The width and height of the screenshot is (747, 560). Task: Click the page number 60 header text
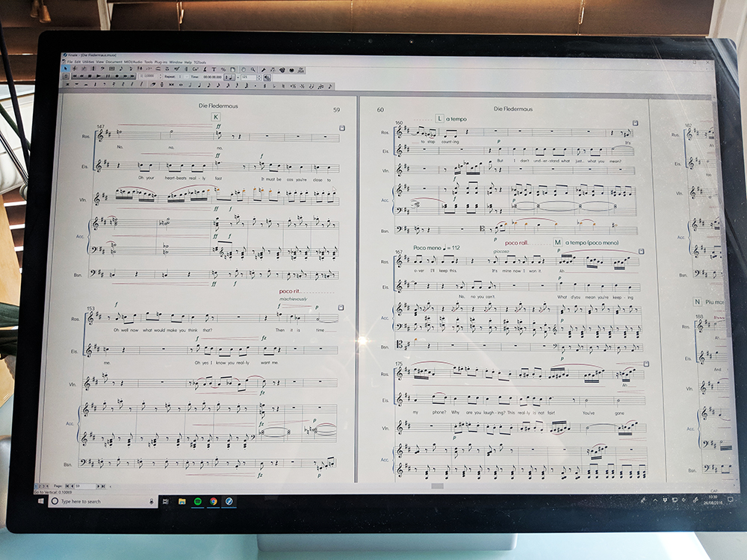point(380,110)
